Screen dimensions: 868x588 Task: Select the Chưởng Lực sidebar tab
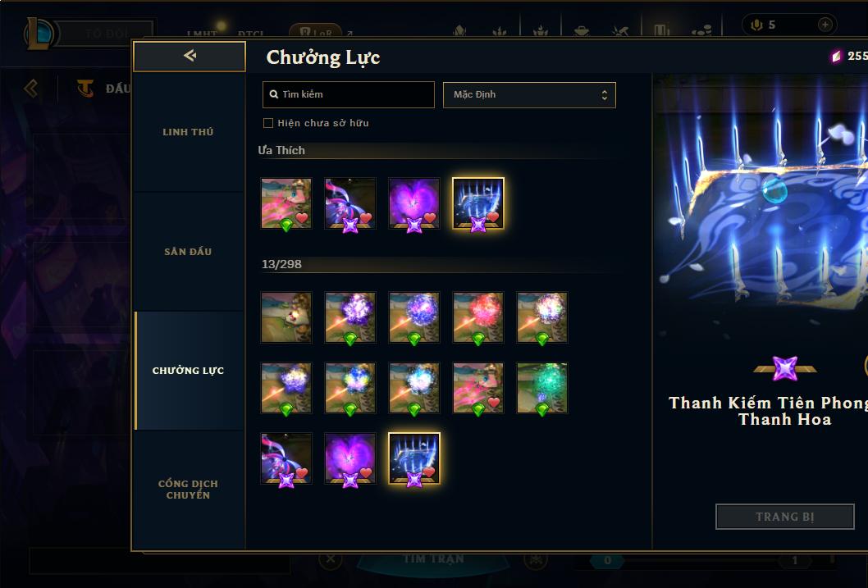pos(188,371)
